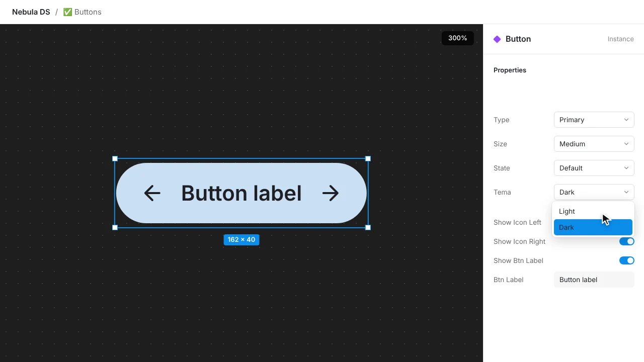Click the 300% zoom level badge

coord(458,38)
